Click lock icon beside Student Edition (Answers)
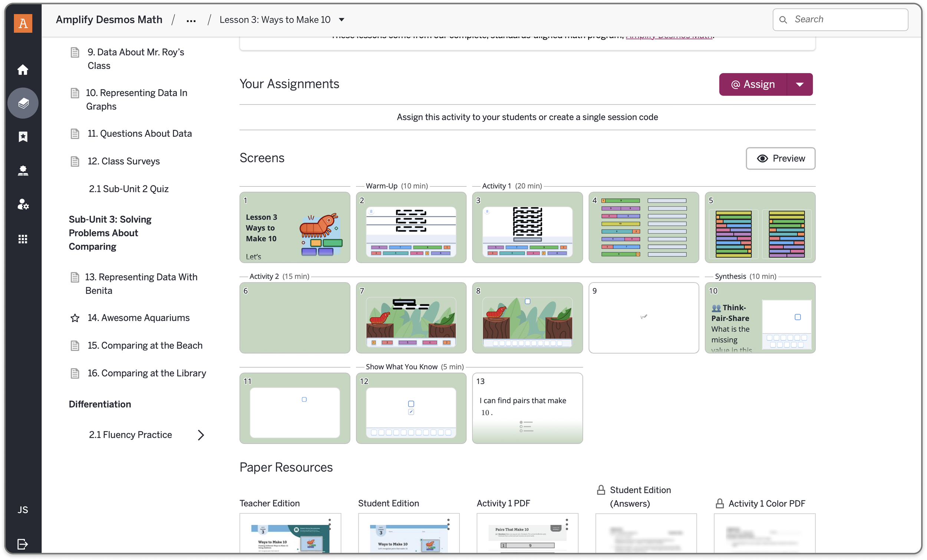The height and width of the screenshot is (560, 927). point(601,490)
